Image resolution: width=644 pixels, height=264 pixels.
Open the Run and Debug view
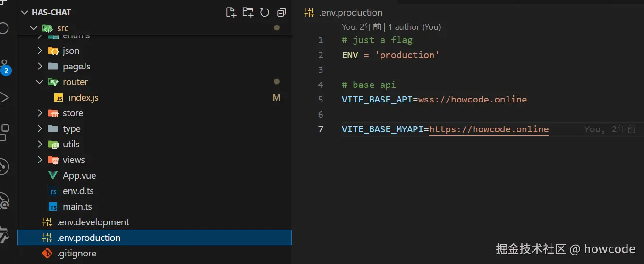[4, 98]
